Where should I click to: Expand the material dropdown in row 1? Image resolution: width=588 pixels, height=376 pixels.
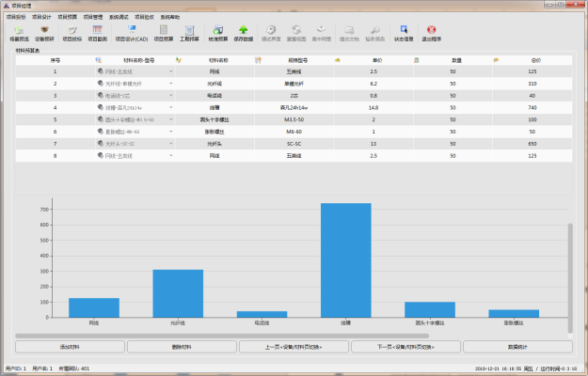pyautogui.click(x=170, y=71)
